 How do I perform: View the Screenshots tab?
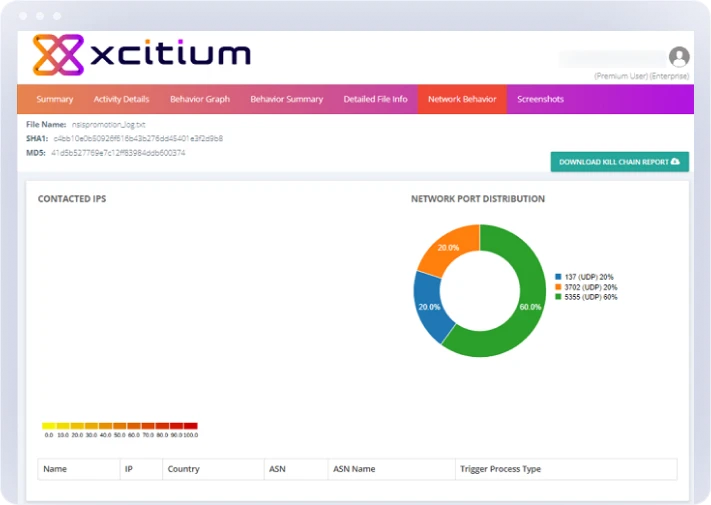(540, 99)
